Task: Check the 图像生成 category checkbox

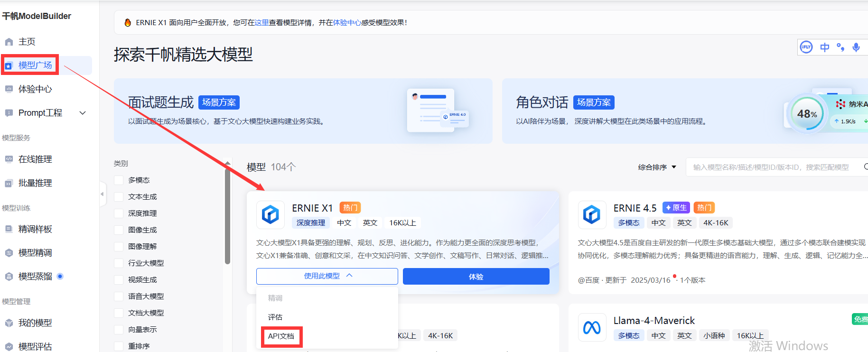Action: point(119,230)
